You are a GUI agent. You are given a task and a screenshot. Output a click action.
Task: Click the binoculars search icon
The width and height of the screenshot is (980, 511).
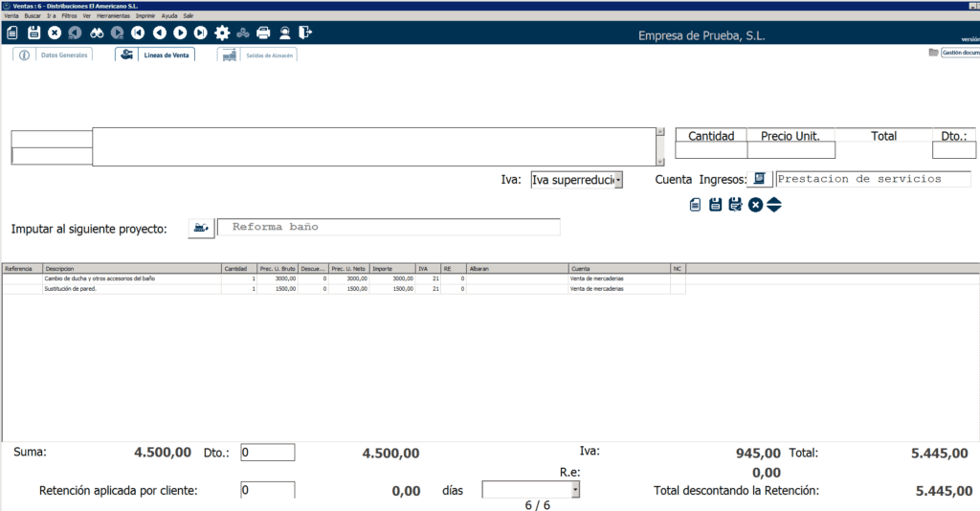97,33
